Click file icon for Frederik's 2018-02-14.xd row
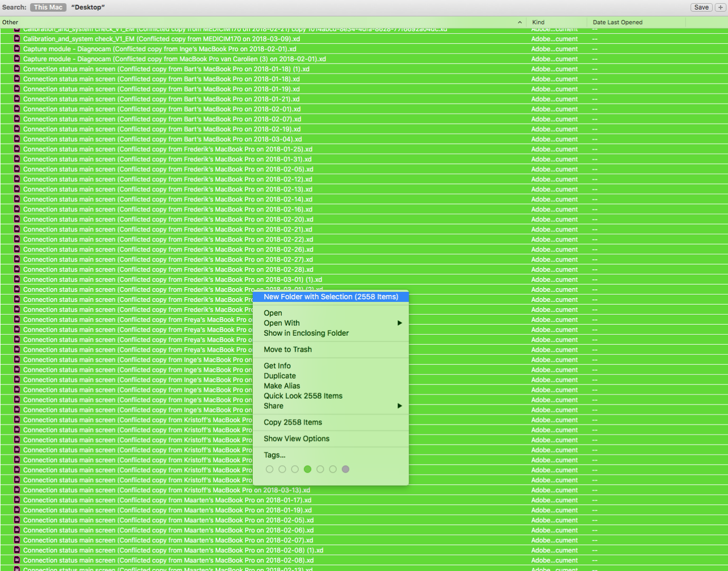 point(17,199)
